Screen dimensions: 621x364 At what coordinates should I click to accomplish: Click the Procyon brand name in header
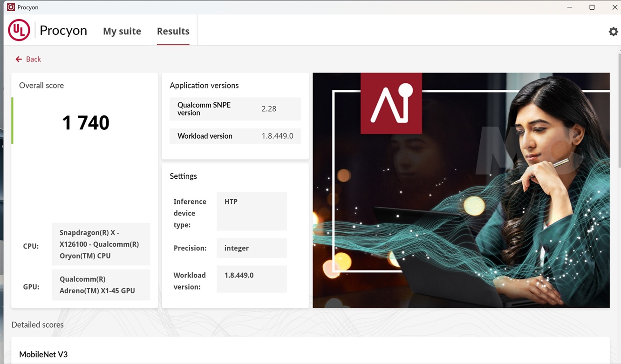click(63, 30)
